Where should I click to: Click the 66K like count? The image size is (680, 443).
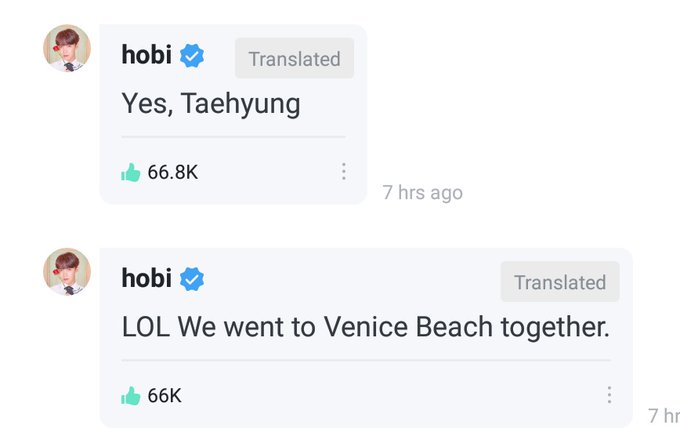pyautogui.click(x=164, y=396)
